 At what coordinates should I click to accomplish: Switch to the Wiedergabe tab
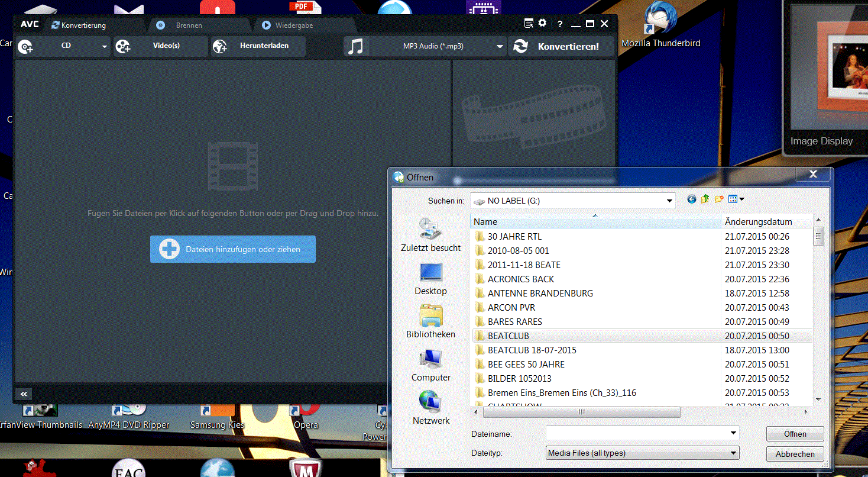tap(294, 25)
